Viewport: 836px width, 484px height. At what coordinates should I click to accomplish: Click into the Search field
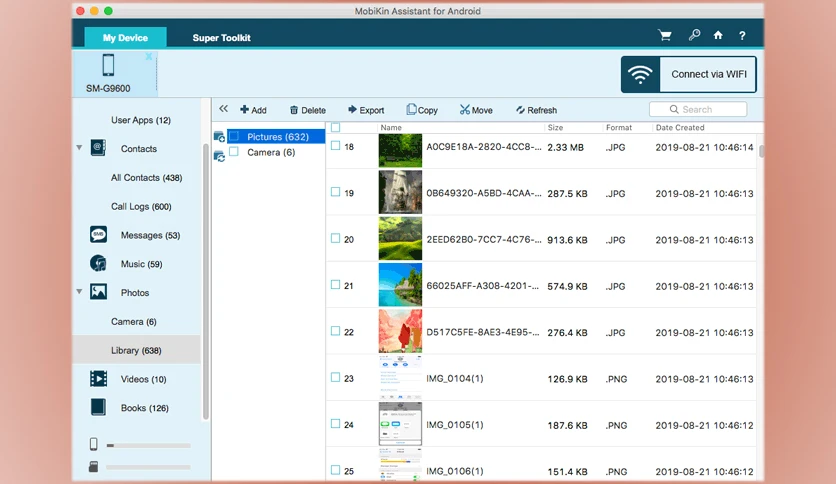tap(698, 109)
